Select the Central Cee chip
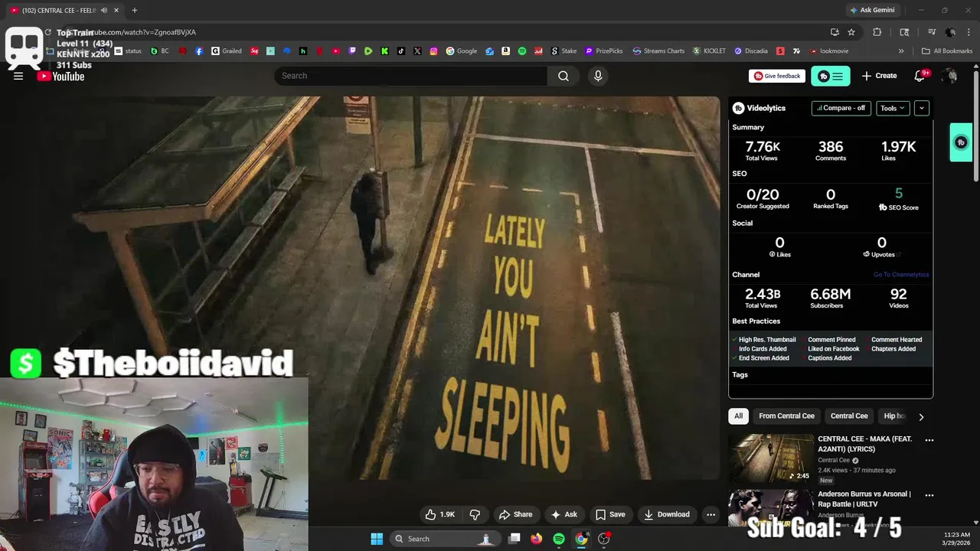Image resolution: width=980 pixels, height=551 pixels. click(x=849, y=416)
